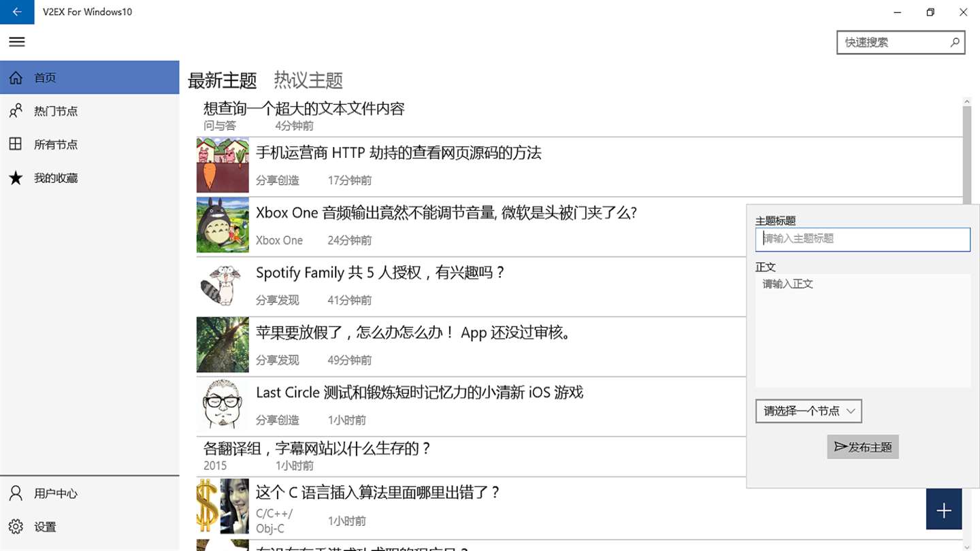Click the back arrow button
Screen dimensions: 980x551
point(16,12)
